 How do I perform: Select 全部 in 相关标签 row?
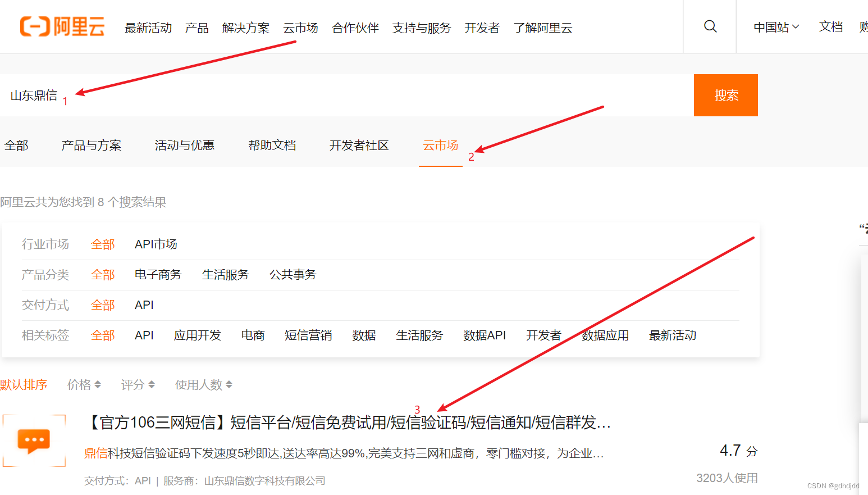coord(103,335)
